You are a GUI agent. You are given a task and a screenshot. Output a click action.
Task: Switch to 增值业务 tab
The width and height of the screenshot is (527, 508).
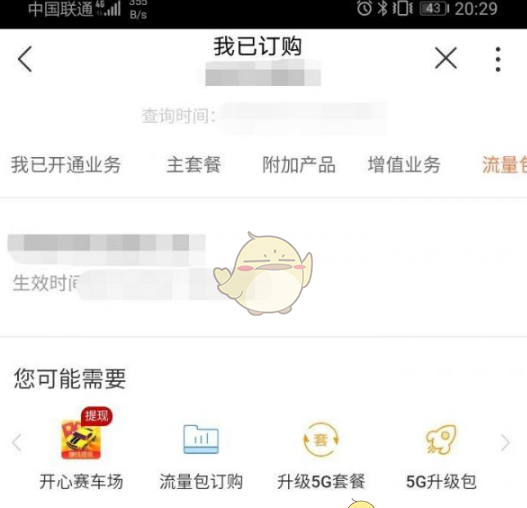click(x=404, y=165)
